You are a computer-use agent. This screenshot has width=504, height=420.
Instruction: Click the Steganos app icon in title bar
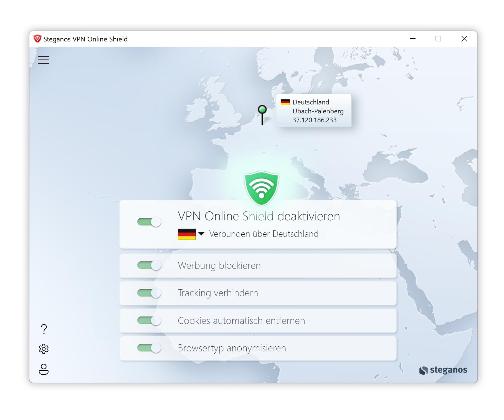point(37,39)
